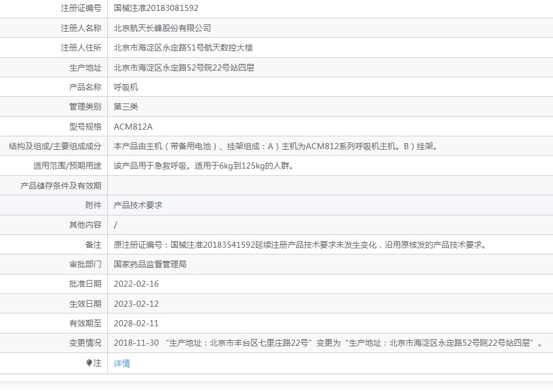
Task: Select the structure description starting 本产品由主机
Action: 276,146
